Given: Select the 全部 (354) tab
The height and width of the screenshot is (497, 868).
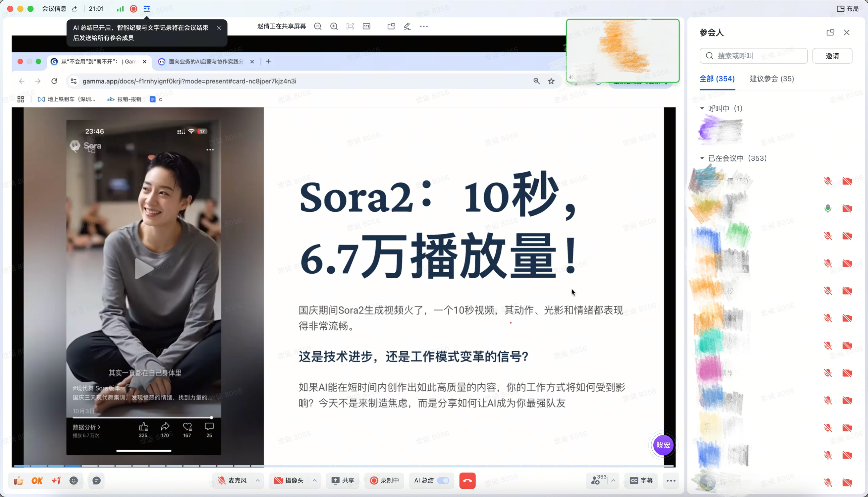Looking at the screenshot, I should point(717,79).
